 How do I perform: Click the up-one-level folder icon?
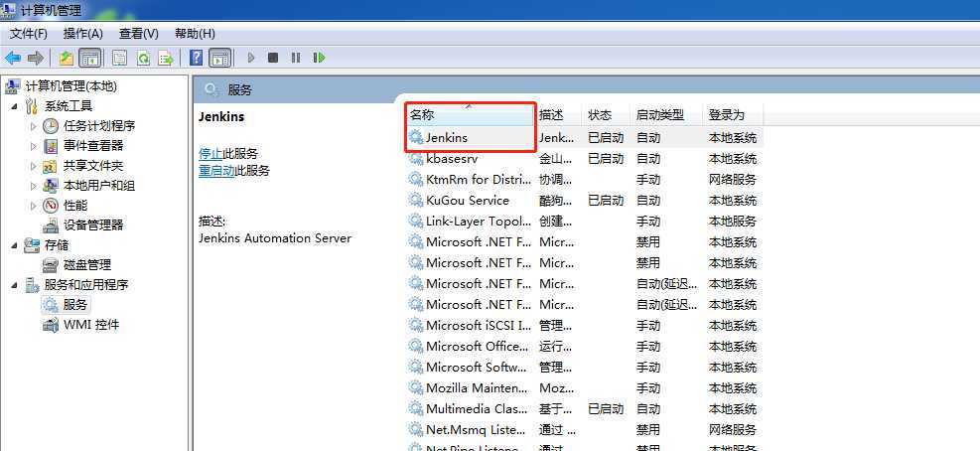67,59
